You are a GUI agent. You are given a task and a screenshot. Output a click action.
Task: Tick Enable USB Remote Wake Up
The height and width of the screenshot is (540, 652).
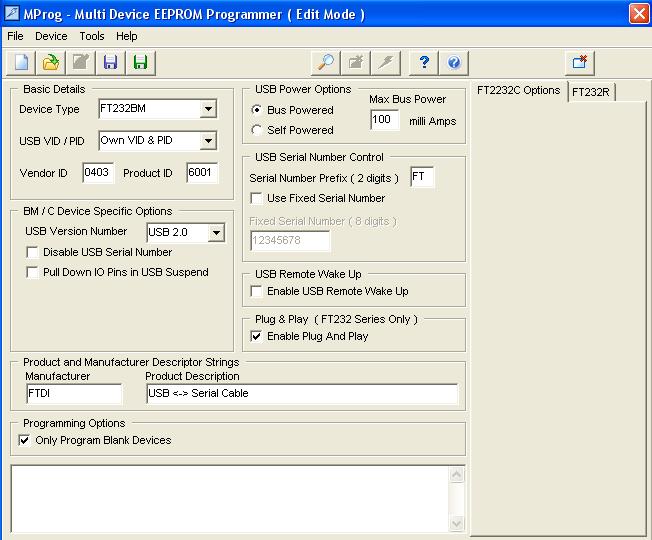tap(257, 291)
